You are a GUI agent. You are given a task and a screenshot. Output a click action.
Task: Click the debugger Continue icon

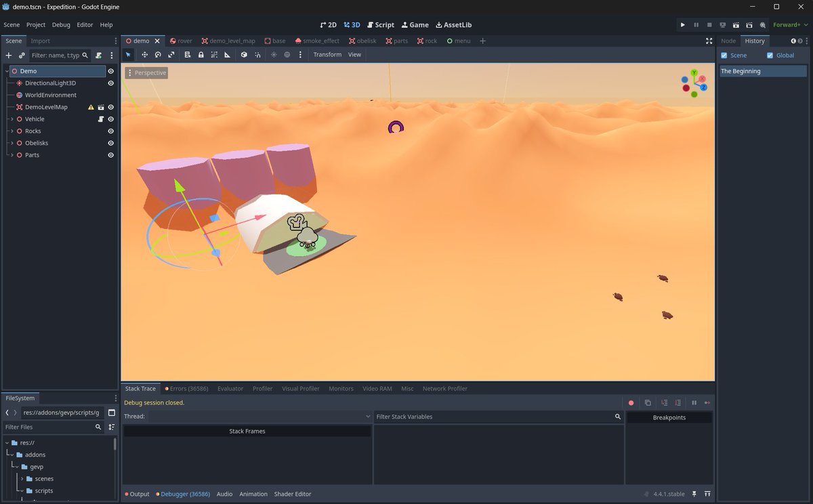click(707, 402)
